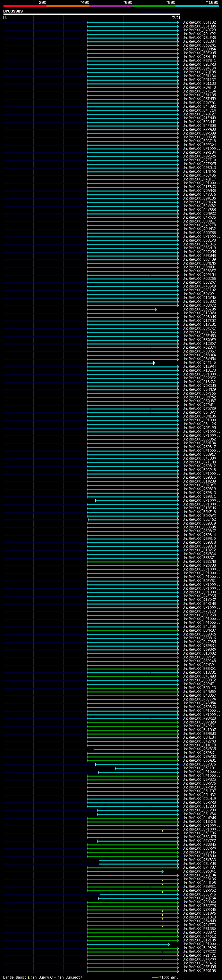Select the UniRef100_Q7RCZ2 label
Image resolution: width=222 pixels, height=980 pixels.
199,952
